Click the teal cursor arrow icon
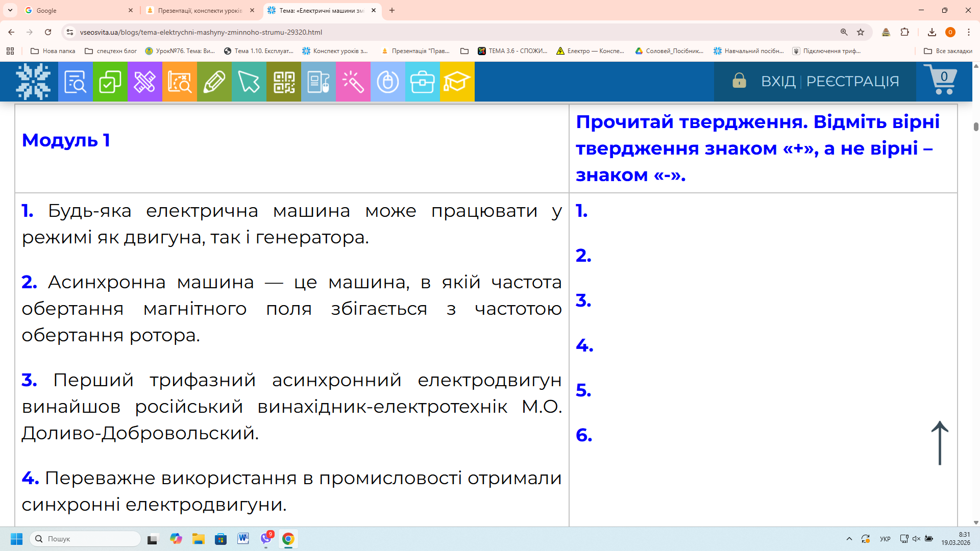The image size is (980, 551). click(x=249, y=82)
